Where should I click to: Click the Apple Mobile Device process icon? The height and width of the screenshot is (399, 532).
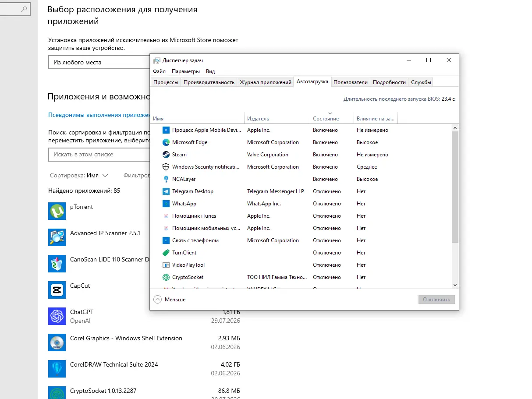(166, 130)
